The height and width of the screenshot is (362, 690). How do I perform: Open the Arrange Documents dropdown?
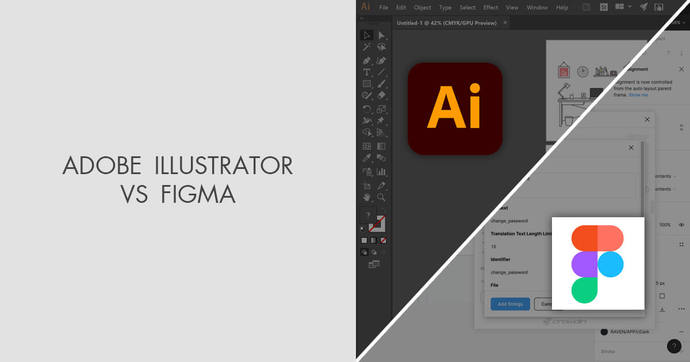(x=623, y=7)
